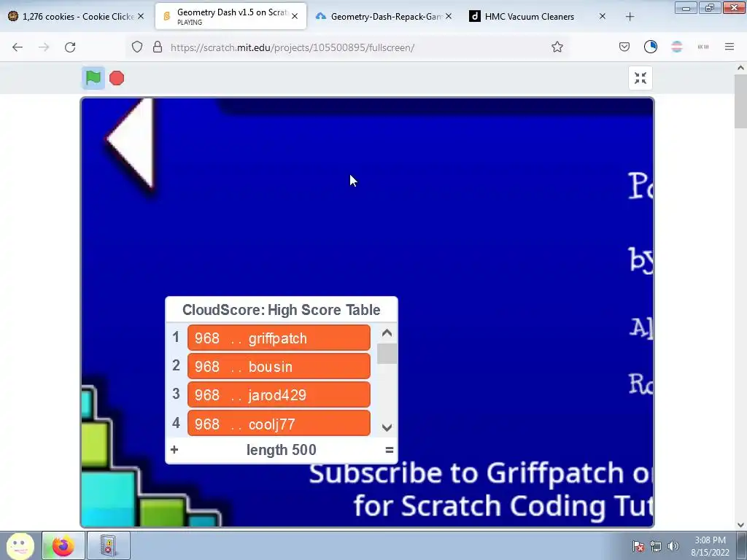
Task: Open a new browser tab
Action: click(630, 17)
